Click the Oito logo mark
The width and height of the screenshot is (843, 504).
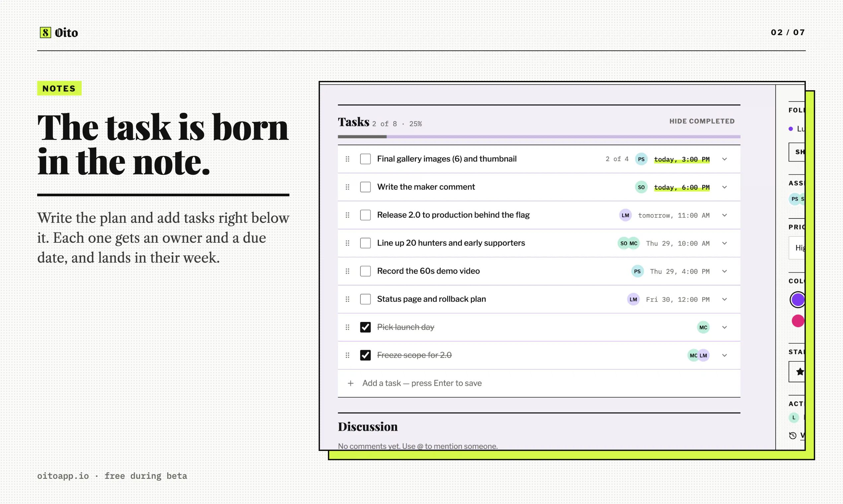[x=45, y=32]
